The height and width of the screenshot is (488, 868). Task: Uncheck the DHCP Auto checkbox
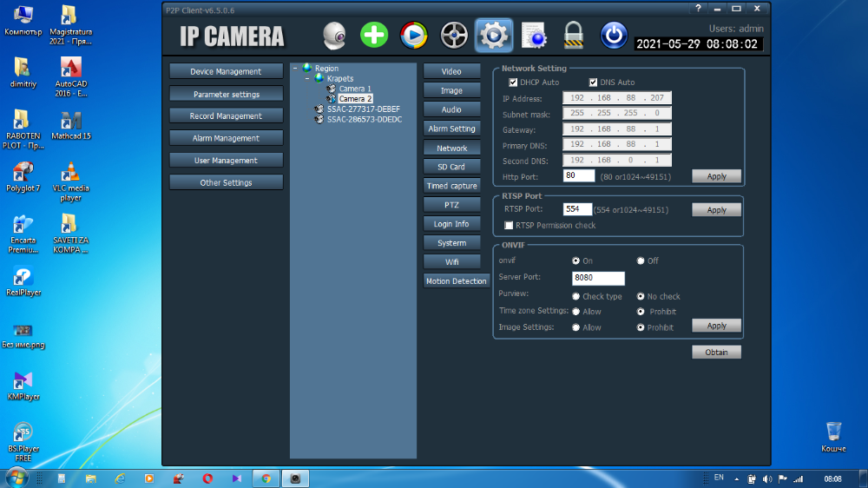pyautogui.click(x=513, y=82)
